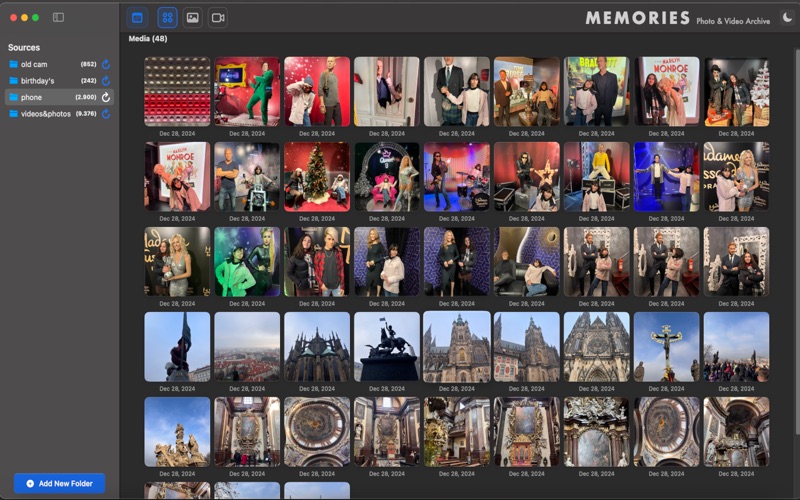Open the golden statues blue sky photo
Image resolution: width=800 pixels, height=500 pixels.
pos(177,432)
